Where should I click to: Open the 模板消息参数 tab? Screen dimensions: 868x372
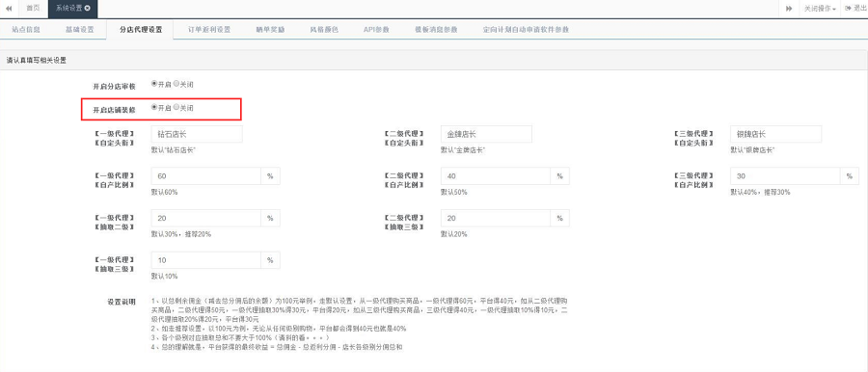(436, 29)
